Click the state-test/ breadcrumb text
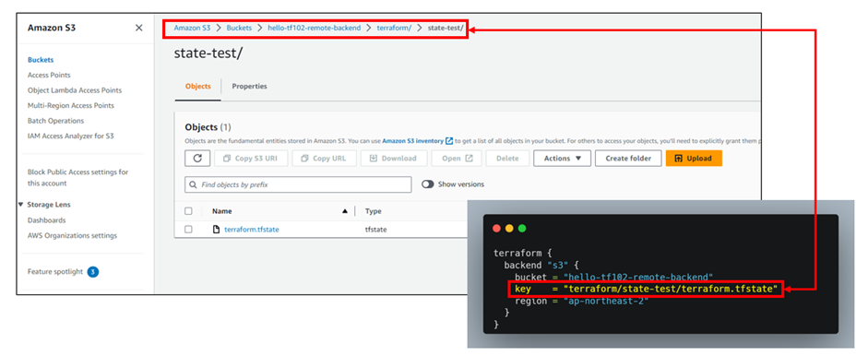 [x=446, y=27]
